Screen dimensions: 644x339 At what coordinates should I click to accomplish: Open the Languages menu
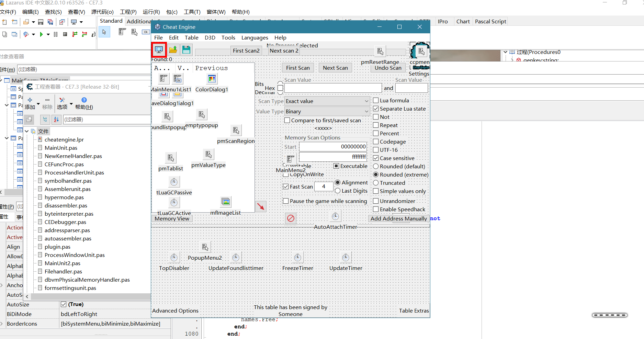[x=255, y=37]
